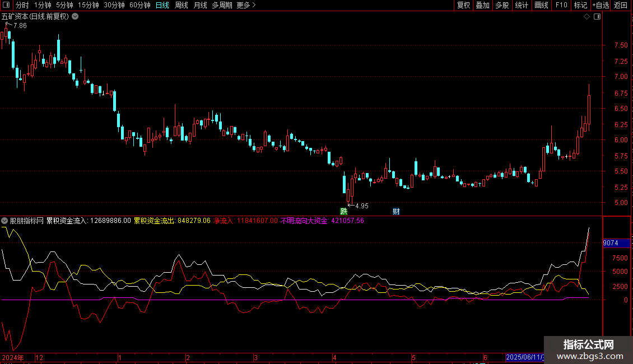Click the magenta 不明流向大资金 label

click(322, 221)
